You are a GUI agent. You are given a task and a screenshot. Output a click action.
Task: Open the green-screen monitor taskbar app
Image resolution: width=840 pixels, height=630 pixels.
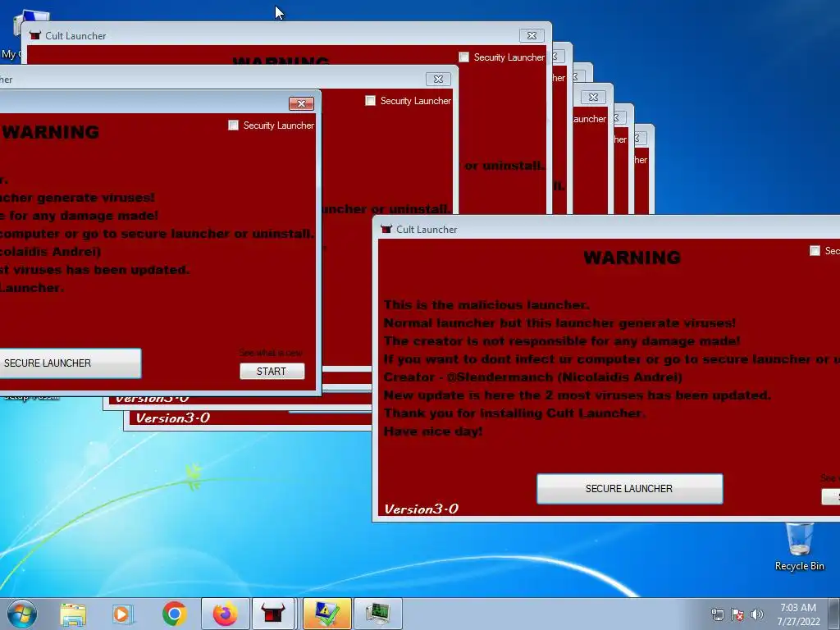(x=377, y=614)
